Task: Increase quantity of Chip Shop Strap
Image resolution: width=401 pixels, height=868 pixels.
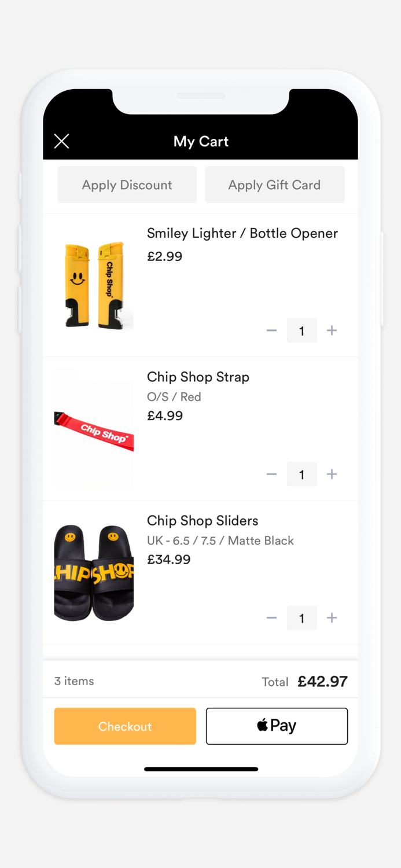Action: [332, 474]
